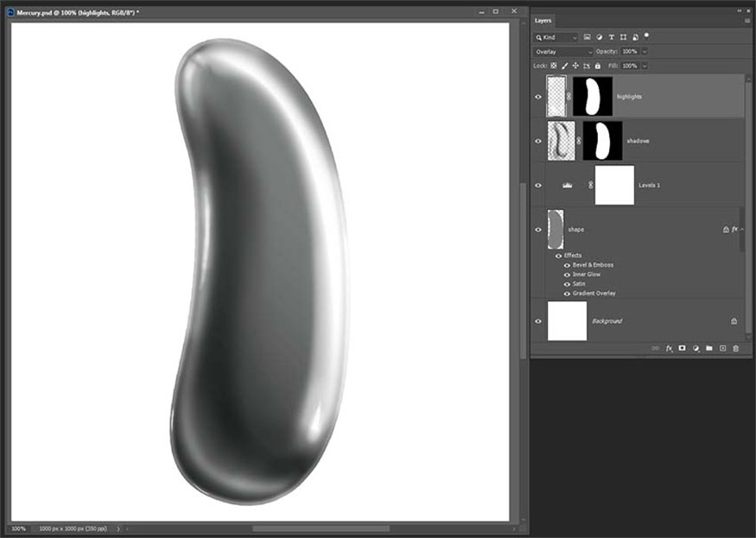The height and width of the screenshot is (538, 756).
Task: Create new fill or adjustment layer
Action: [696, 348]
